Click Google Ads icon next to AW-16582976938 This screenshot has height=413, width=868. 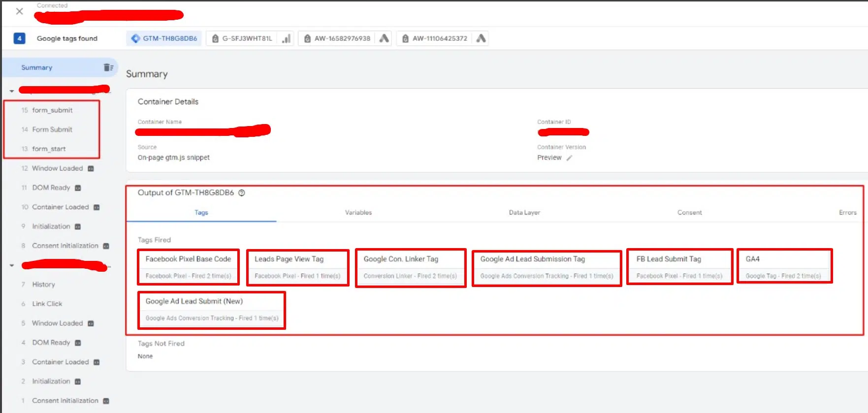click(x=384, y=38)
